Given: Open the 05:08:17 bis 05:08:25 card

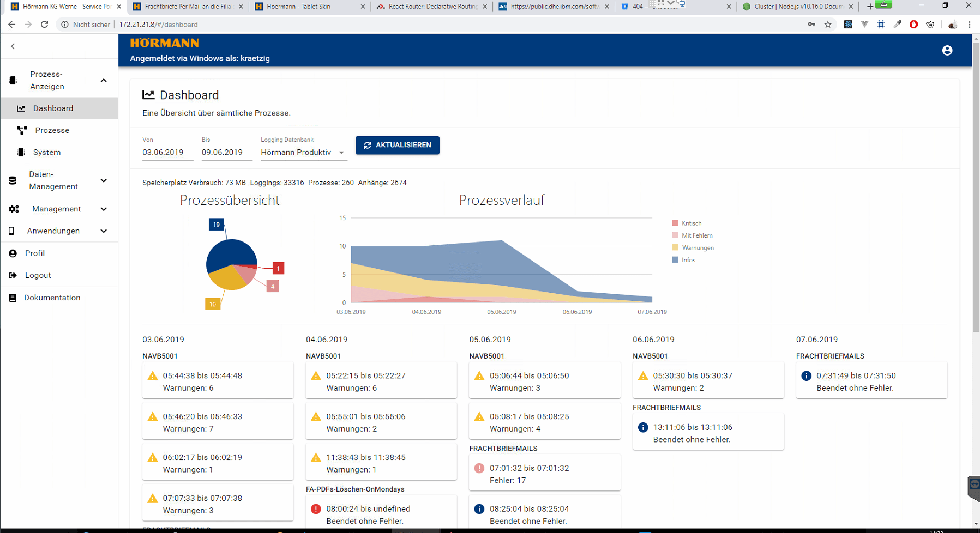Looking at the screenshot, I should coord(545,421).
